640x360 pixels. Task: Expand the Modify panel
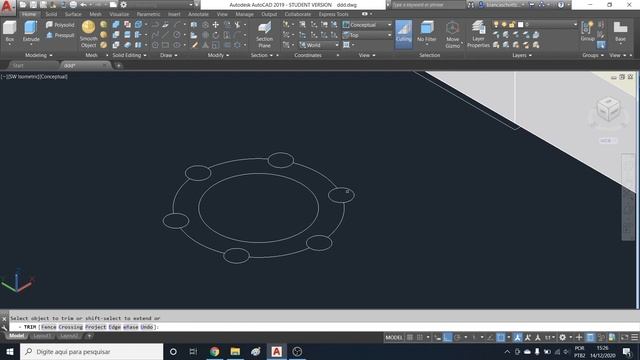click(x=218, y=55)
